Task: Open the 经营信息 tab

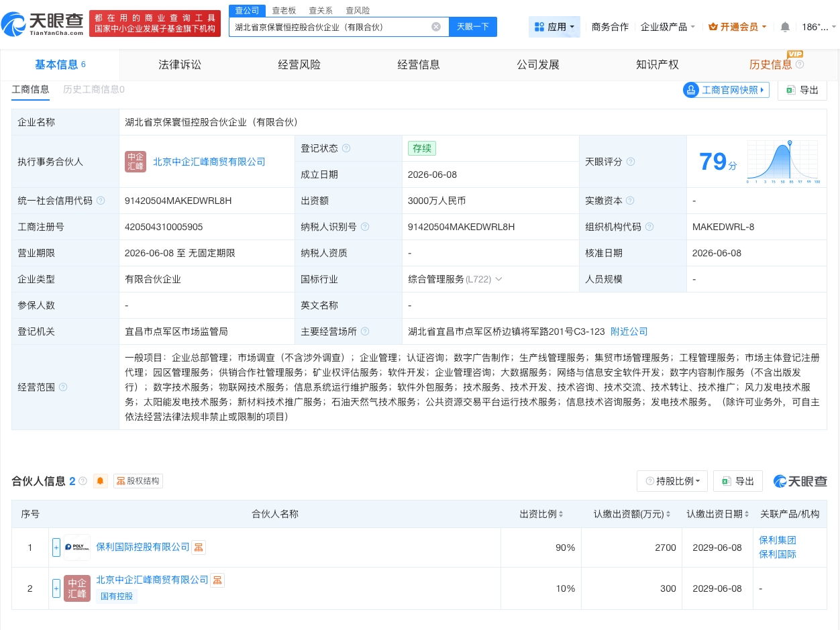Action: (x=419, y=64)
